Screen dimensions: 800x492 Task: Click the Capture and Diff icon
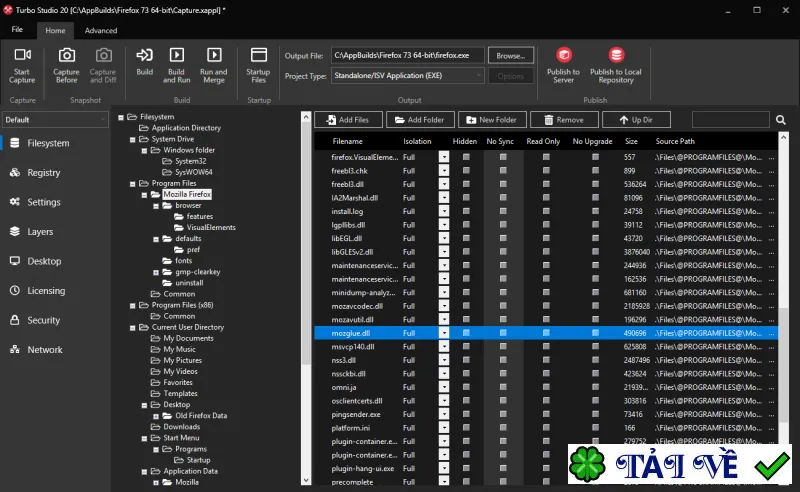104,55
